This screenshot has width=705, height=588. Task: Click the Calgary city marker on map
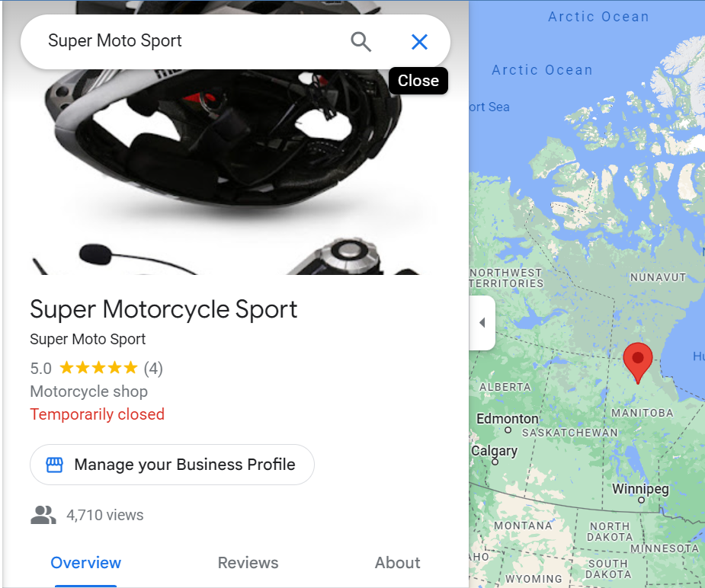[495, 462]
